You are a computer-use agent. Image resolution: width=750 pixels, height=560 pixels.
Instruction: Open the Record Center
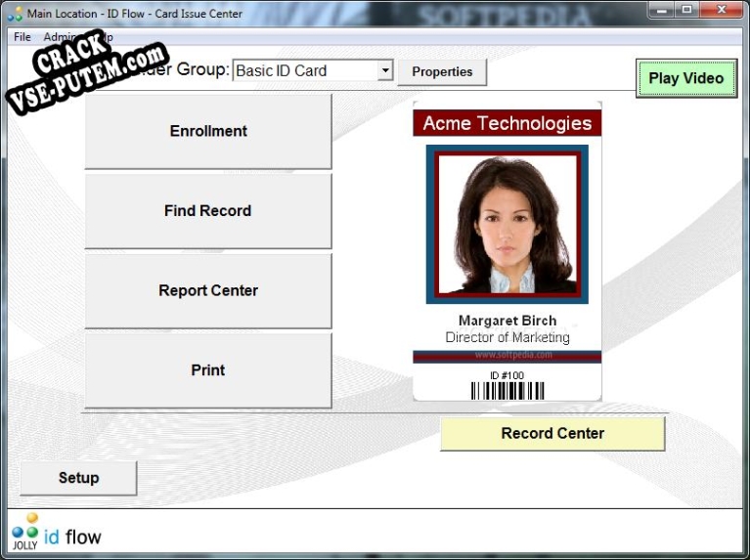pyautogui.click(x=552, y=434)
